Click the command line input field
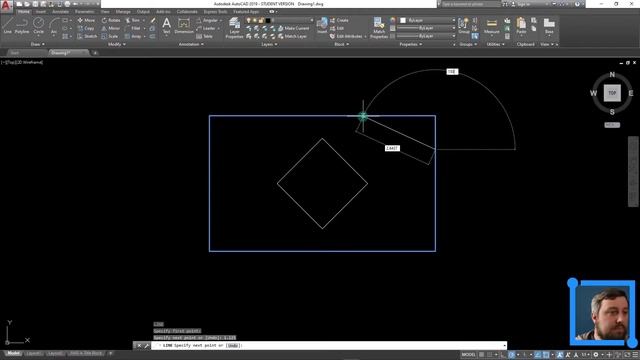640x360 pixels. click(329, 346)
